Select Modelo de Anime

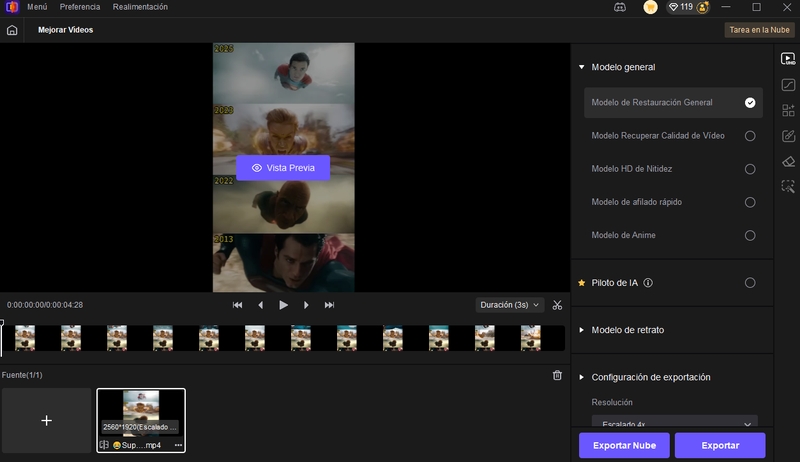click(x=673, y=235)
